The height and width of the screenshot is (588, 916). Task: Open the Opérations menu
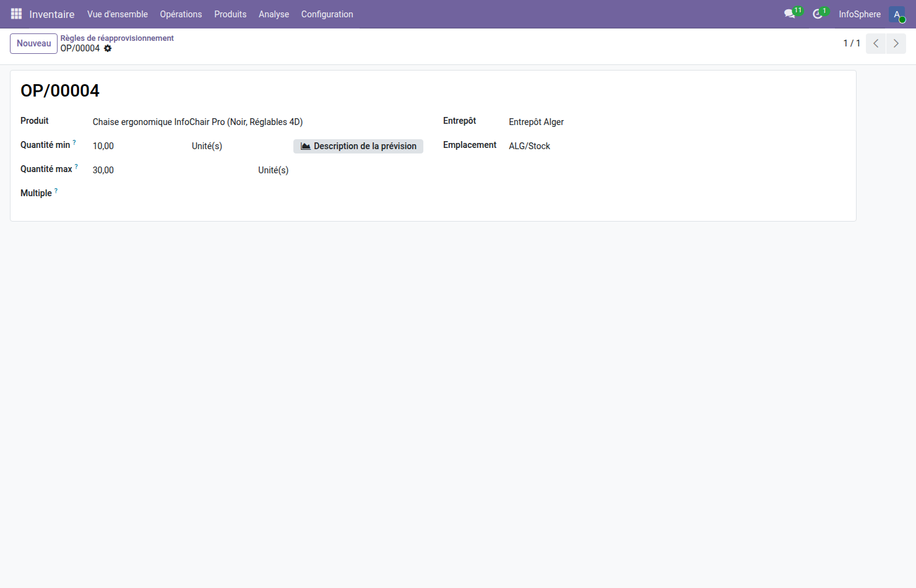click(x=181, y=14)
